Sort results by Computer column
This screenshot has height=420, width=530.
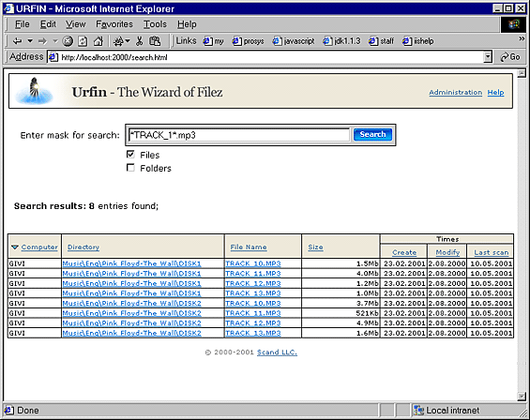coord(39,247)
